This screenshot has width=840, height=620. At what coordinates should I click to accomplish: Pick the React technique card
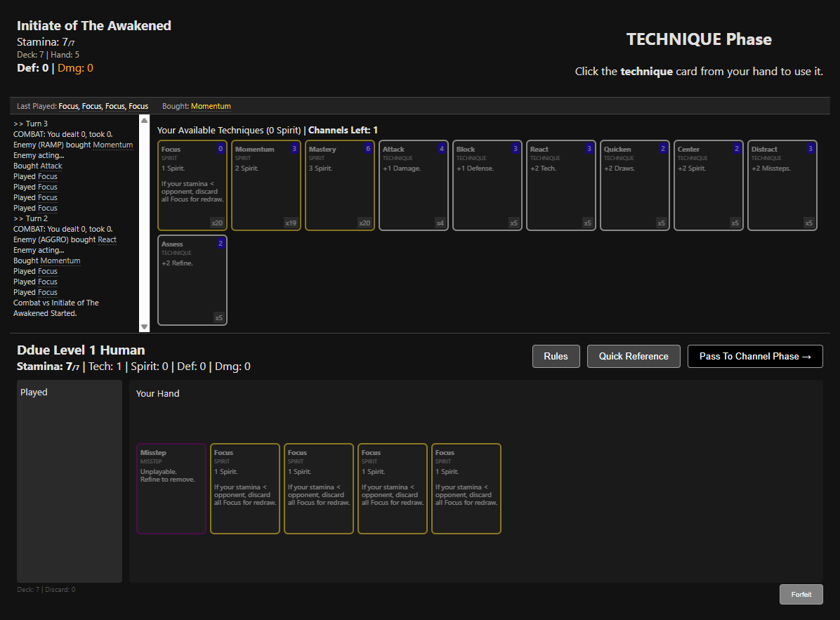[561, 185]
